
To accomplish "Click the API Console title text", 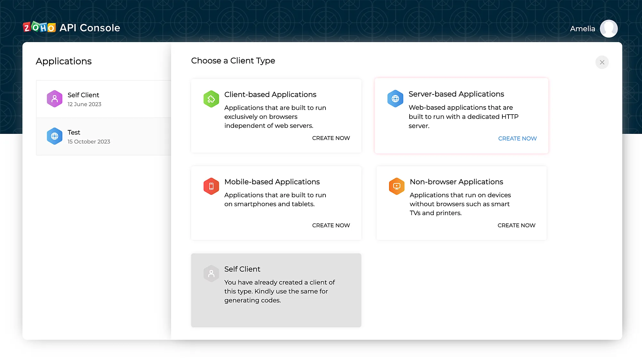I will click(90, 28).
